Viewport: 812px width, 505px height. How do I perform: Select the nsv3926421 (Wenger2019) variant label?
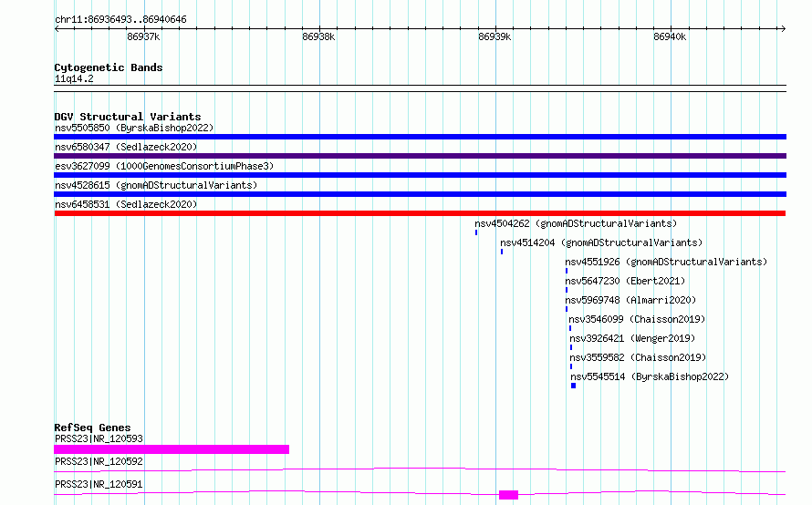click(x=632, y=338)
